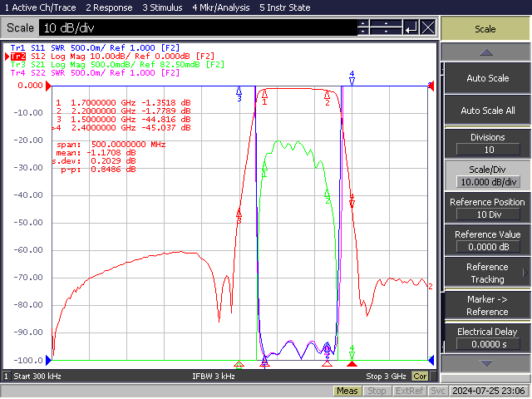Click the softkey menu scroll-down arrow
Image resolution: width=532 pixels, height=399 pixels.
(x=485, y=363)
